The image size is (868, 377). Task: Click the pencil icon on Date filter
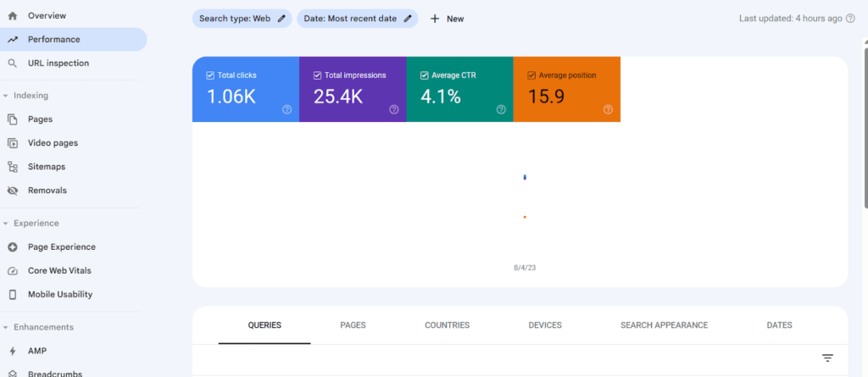click(x=408, y=19)
